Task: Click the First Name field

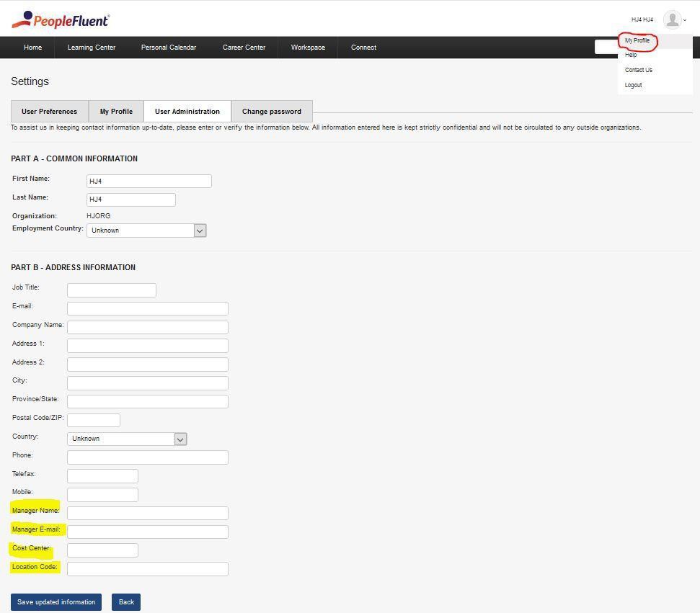Action: click(149, 181)
